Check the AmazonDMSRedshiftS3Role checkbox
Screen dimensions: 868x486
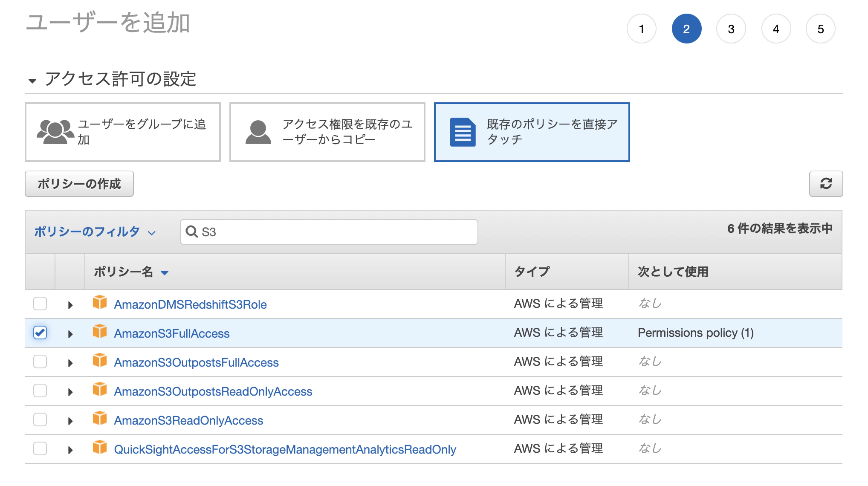coord(40,304)
